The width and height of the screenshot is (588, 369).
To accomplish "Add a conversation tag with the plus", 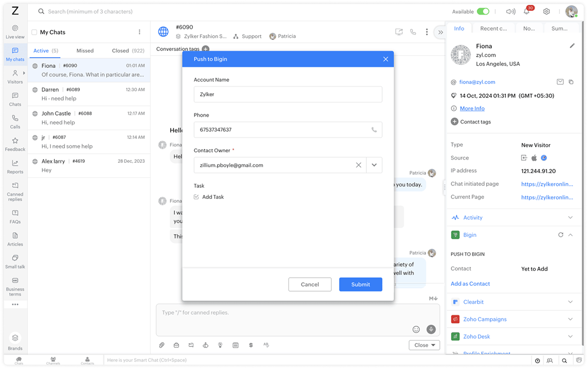I will click(205, 49).
